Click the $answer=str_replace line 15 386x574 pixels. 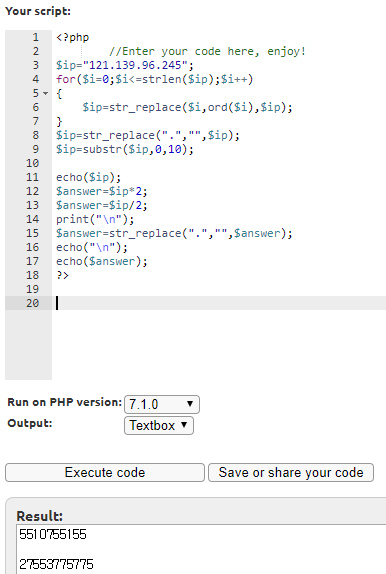click(x=174, y=233)
